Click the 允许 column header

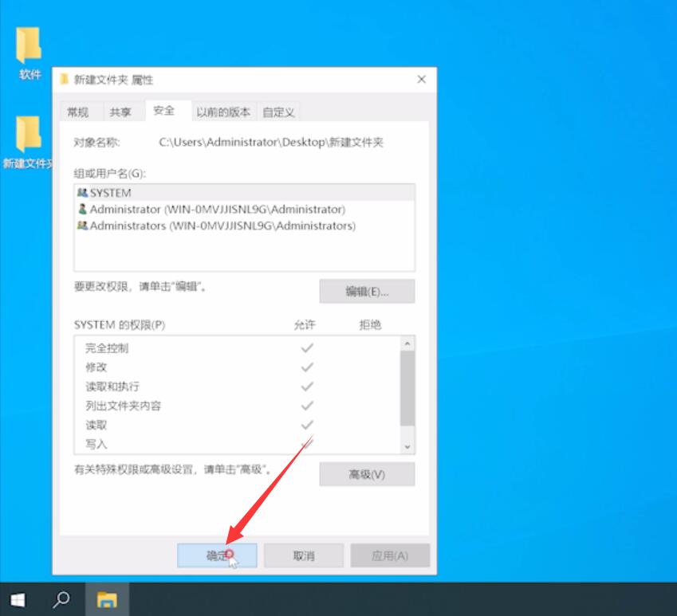click(305, 325)
